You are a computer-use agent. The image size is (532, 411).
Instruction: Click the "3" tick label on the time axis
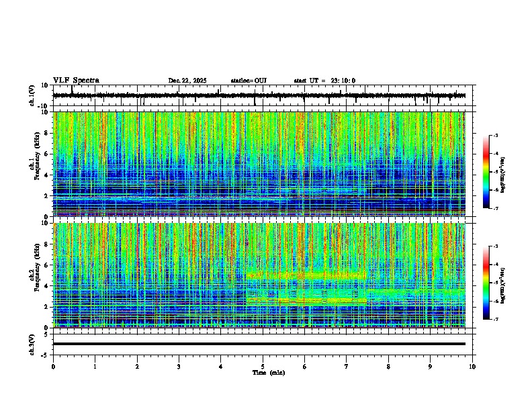[179, 367]
